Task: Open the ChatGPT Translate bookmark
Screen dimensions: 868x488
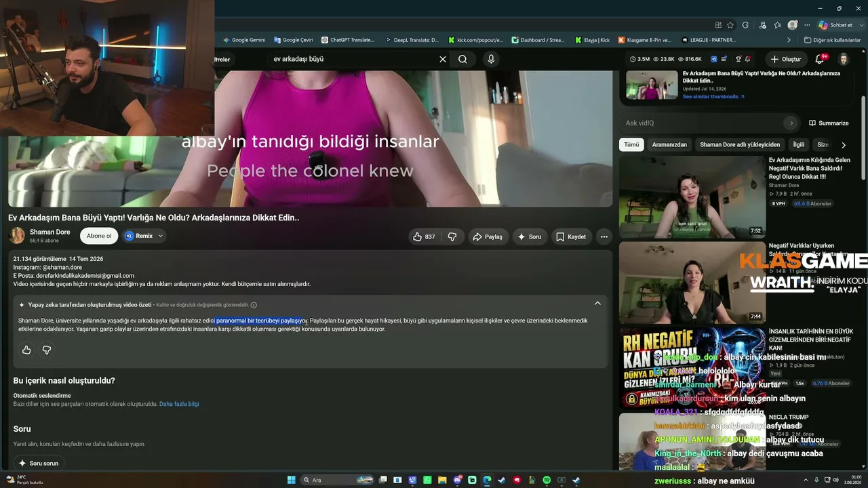Action: click(348, 40)
